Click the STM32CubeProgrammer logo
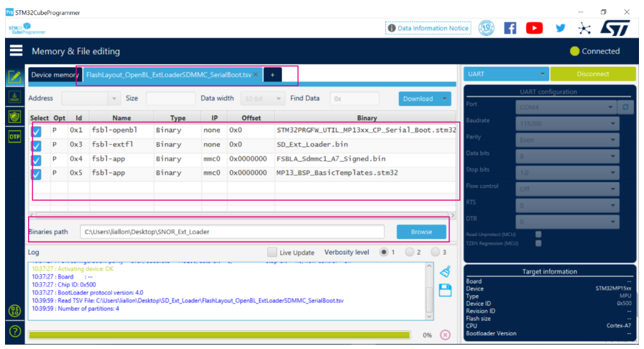Viewport: 644px width, 349px height. click(27, 28)
